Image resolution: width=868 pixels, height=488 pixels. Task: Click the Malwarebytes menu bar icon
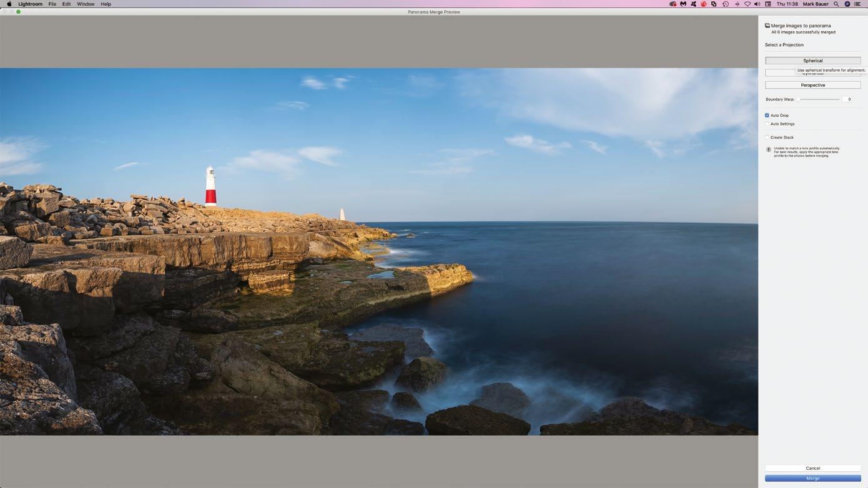(x=683, y=4)
